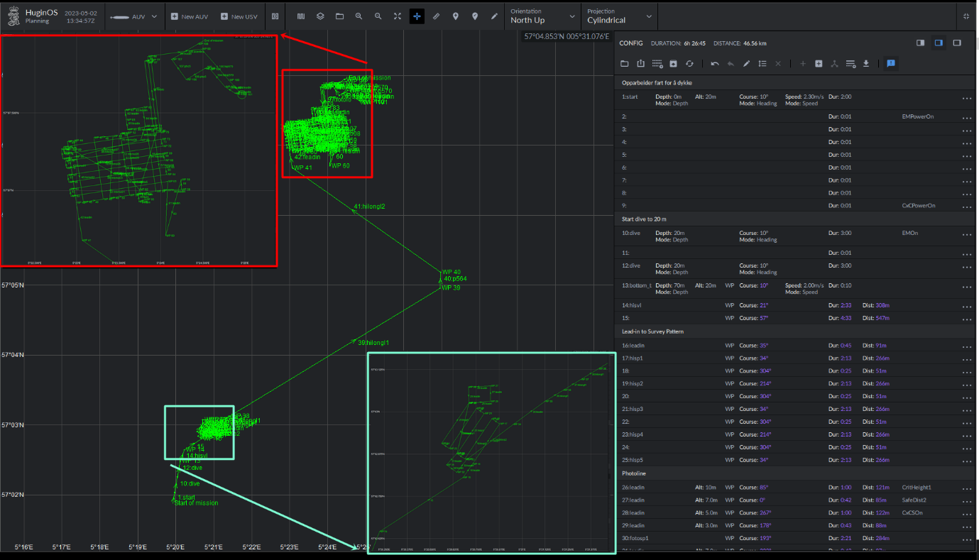Click the sync/refresh plan icon
979x560 pixels.
691,63
